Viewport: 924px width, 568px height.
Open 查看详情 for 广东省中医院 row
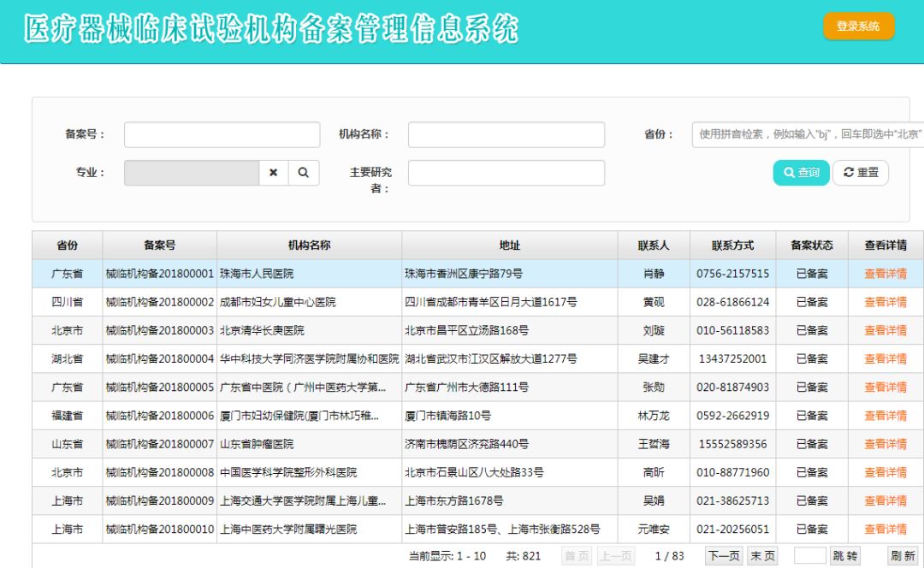tap(885, 388)
